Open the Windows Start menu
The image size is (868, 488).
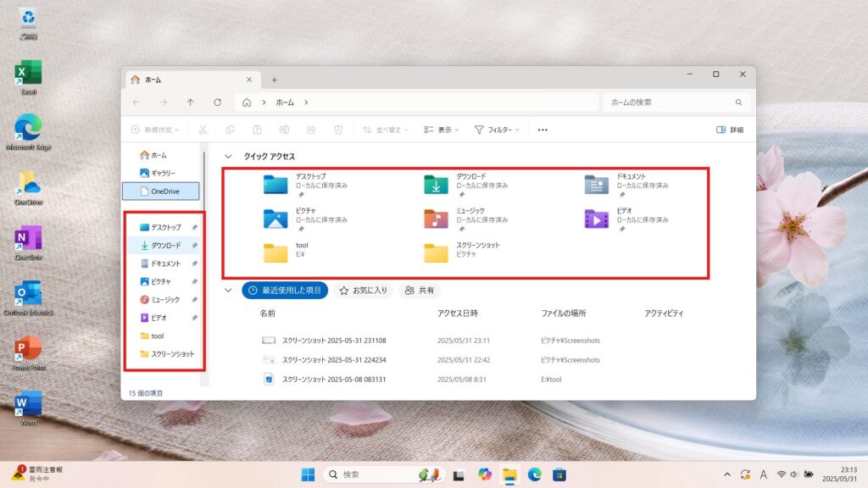[308, 474]
